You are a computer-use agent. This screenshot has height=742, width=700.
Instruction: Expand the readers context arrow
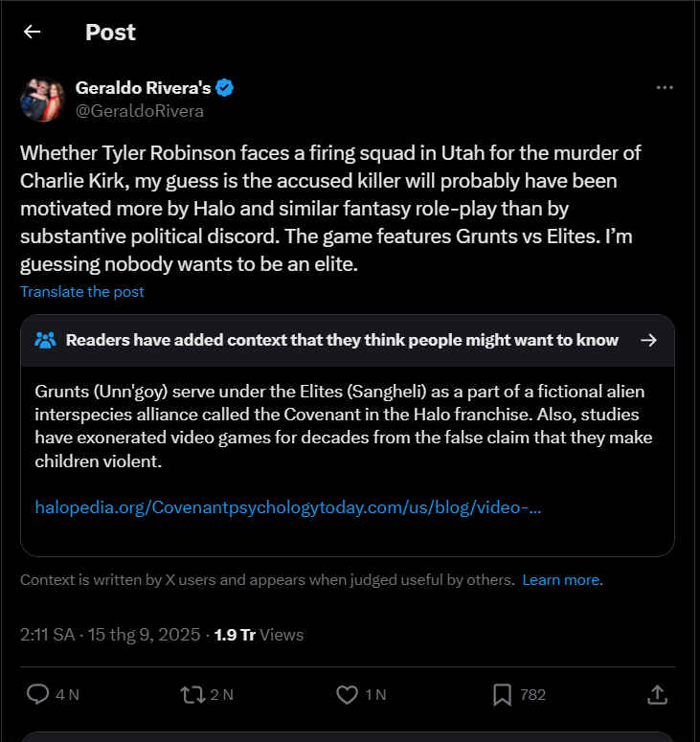point(648,340)
